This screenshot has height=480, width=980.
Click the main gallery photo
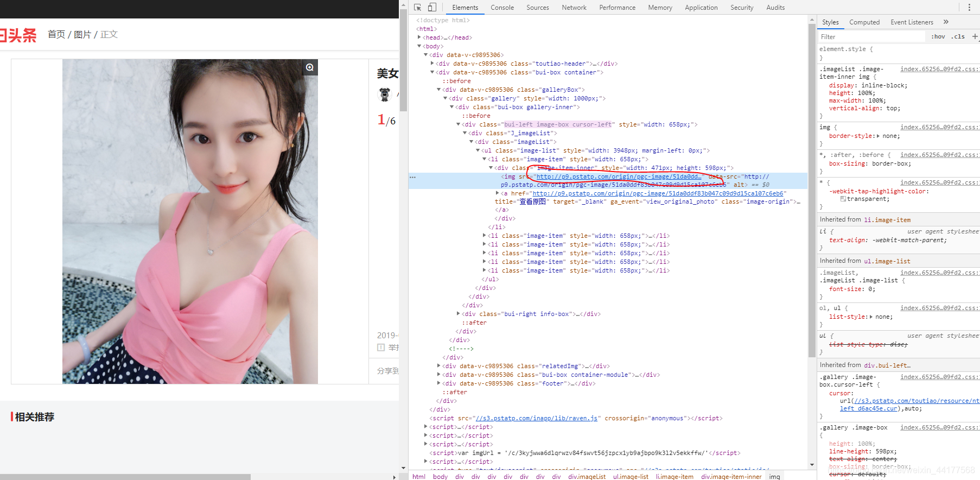coord(190,222)
